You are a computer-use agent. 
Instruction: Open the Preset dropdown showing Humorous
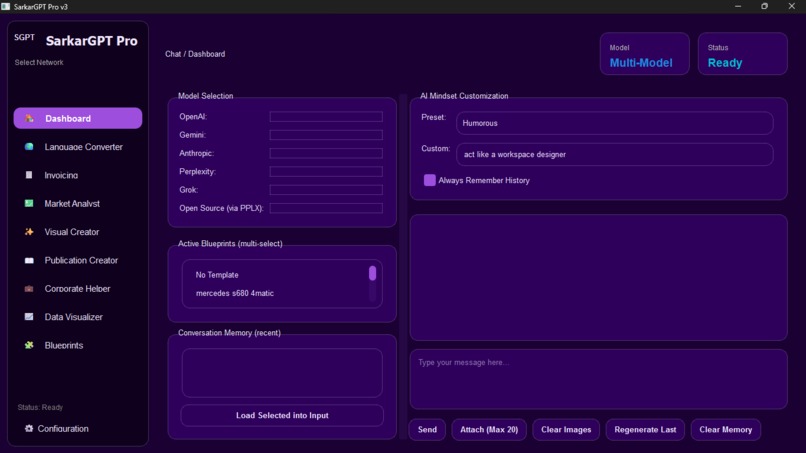pos(615,123)
